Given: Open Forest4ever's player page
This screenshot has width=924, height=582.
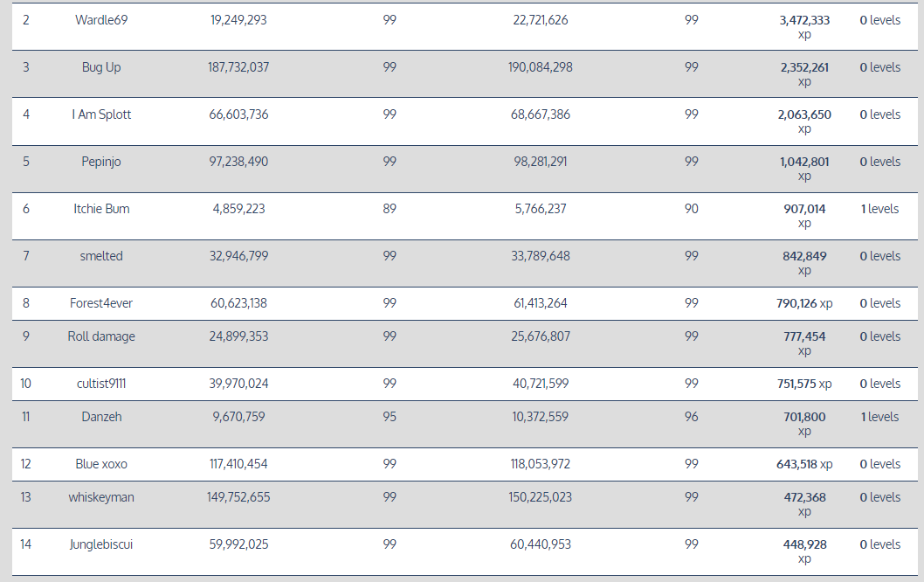Looking at the screenshot, I should coord(101,303).
